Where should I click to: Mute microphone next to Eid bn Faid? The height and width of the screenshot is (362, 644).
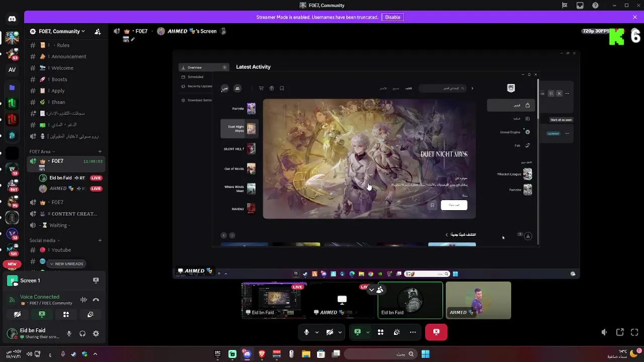tap(69, 333)
